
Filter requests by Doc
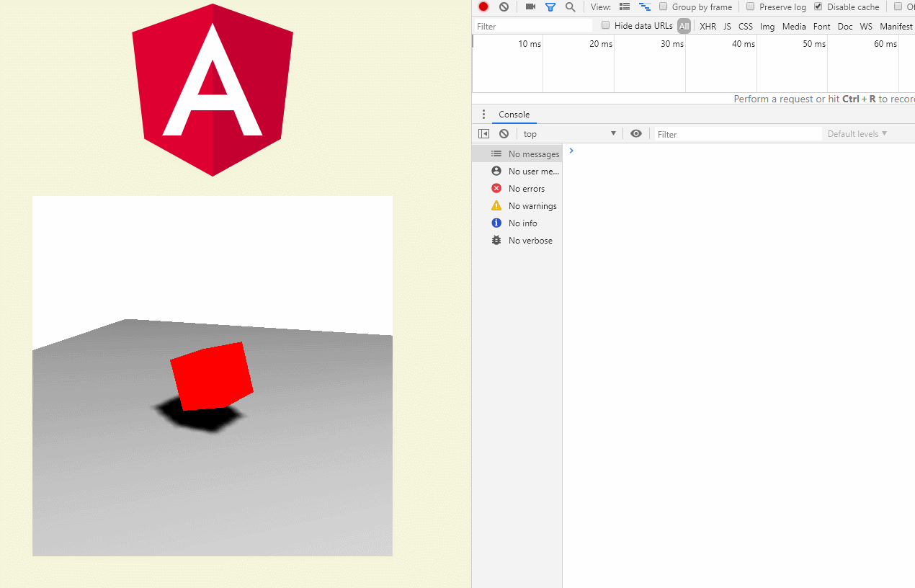tap(845, 26)
